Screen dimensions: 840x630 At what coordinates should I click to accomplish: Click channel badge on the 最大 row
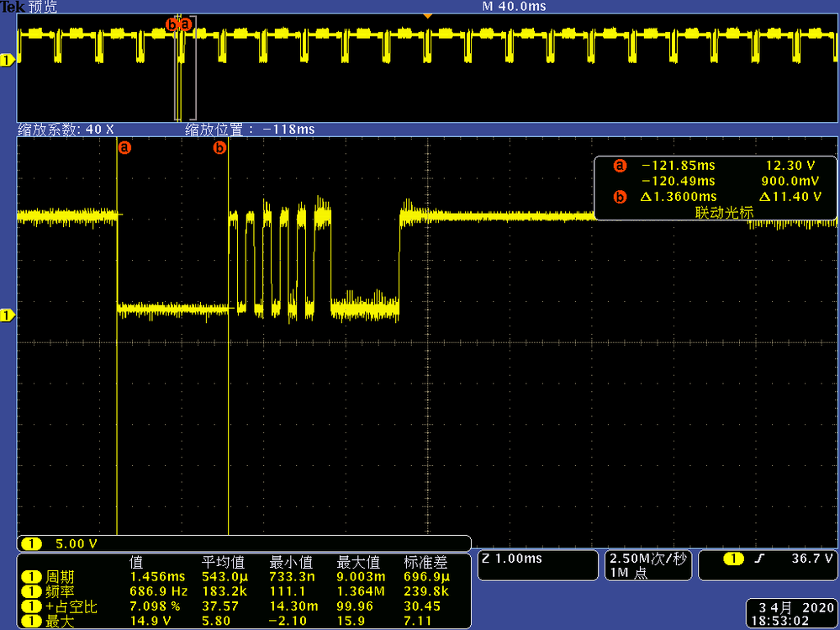(32, 622)
